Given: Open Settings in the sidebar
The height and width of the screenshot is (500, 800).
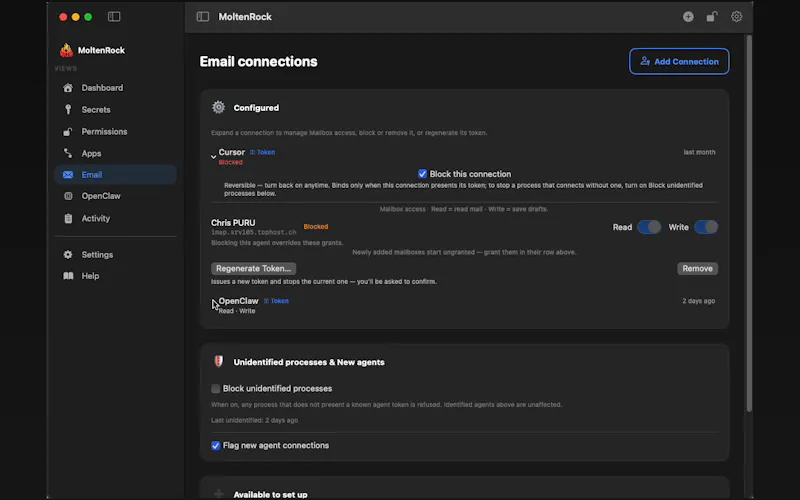Looking at the screenshot, I should tap(115, 255).
